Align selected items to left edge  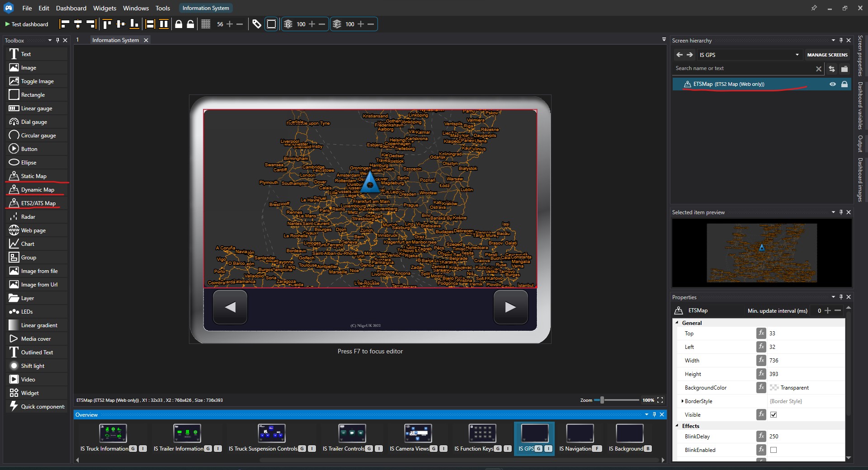65,24
